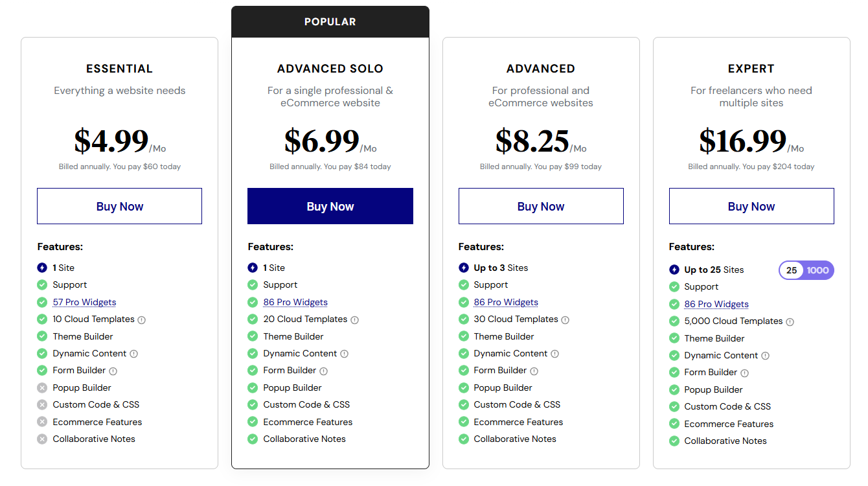Click info icon next to Advanced plan's Form Builder
Viewport: 868px width, 486px height.
534,371
